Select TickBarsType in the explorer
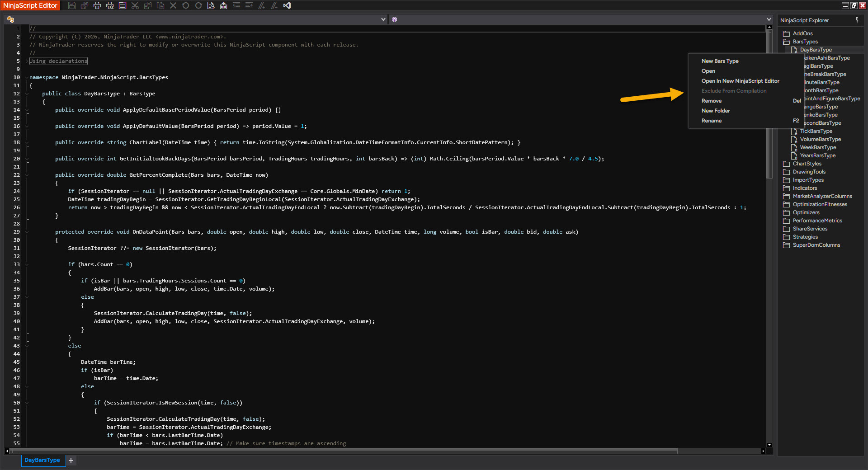The height and width of the screenshot is (470, 868). click(x=816, y=131)
